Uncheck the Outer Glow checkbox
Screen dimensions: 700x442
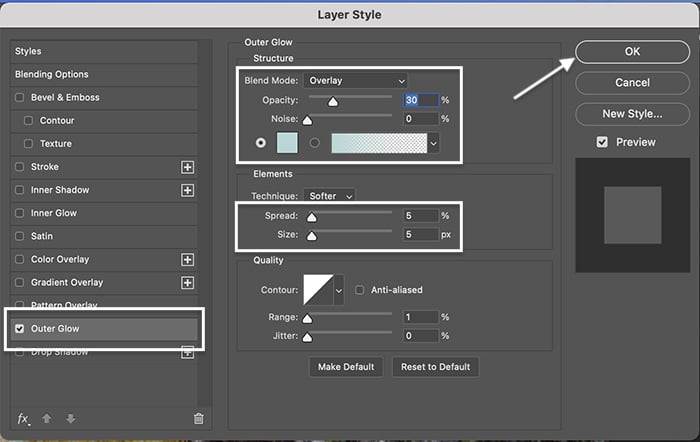20,329
